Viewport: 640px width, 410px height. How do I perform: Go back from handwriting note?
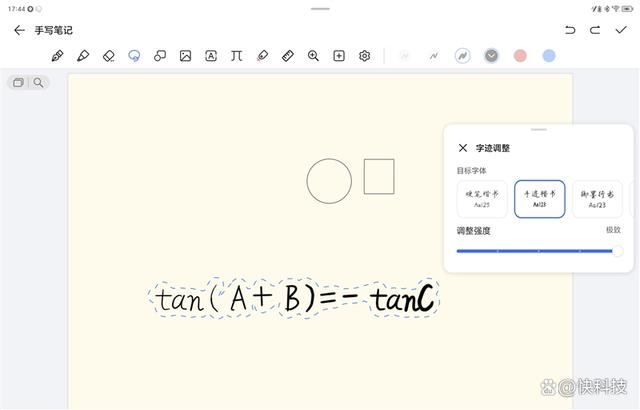coord(19,30)
